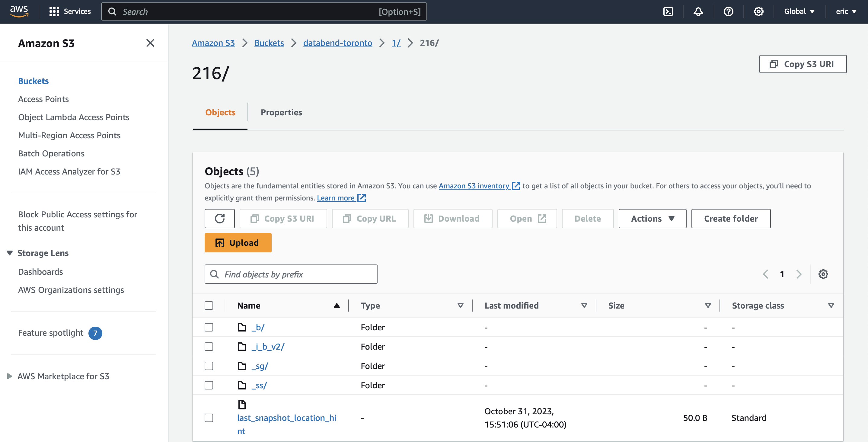Switch to the Properties tab
This screenshot has height=442, width=868.
281,112
